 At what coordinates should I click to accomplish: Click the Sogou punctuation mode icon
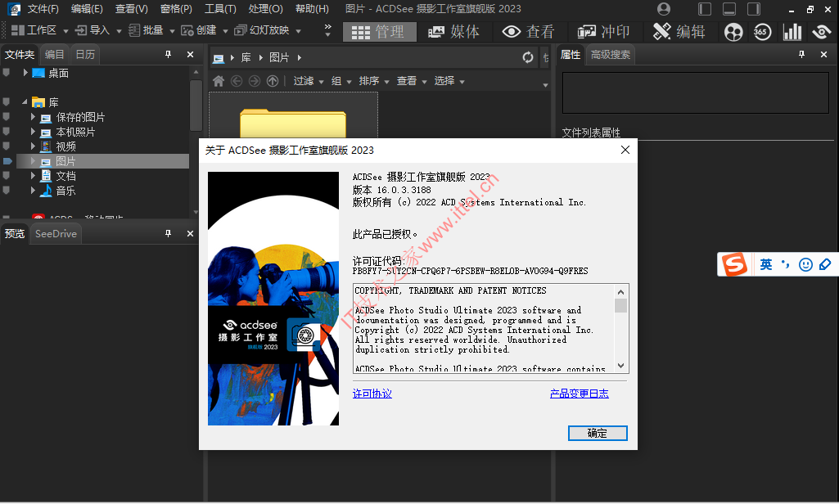click(786, 264)
